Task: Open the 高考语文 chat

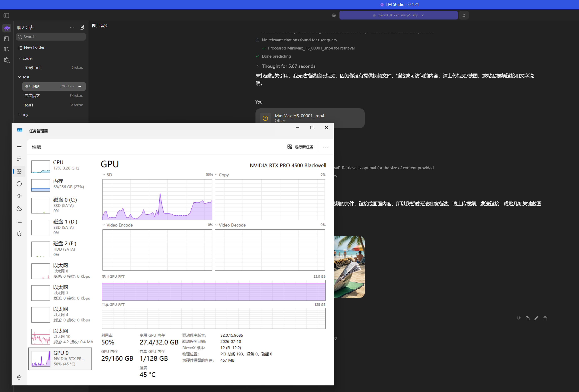Action: pos(54,96)
